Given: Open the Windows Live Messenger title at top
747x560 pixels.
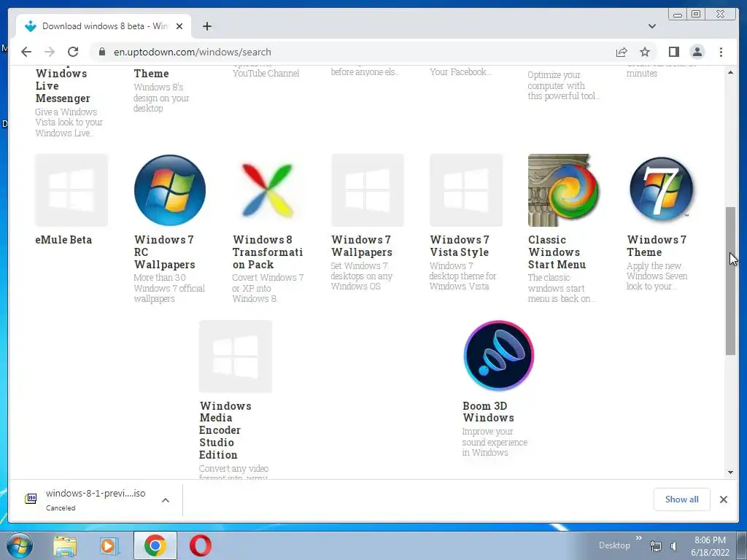Looking at the screenshot, I should tap(62, 86).
